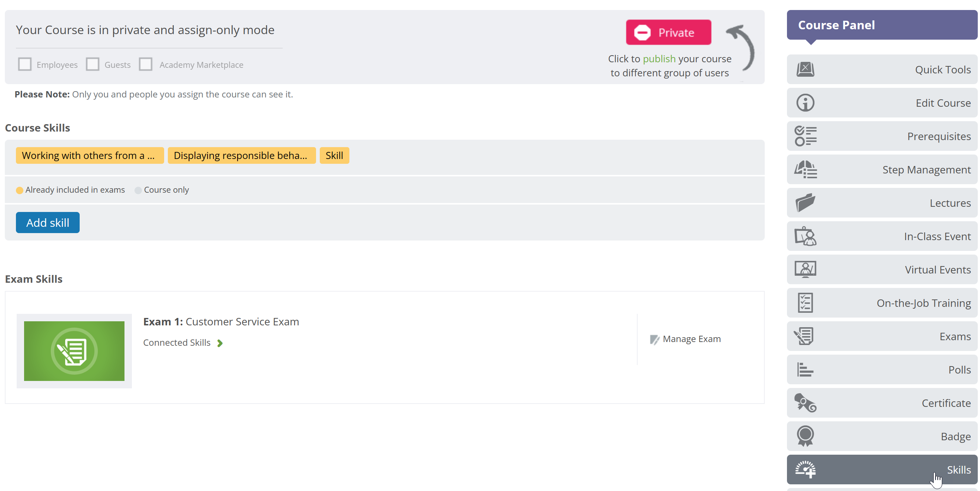The width and height of the screenshot is (980, 491).
Task: Click the Add skill button
Action: (47, 222)
